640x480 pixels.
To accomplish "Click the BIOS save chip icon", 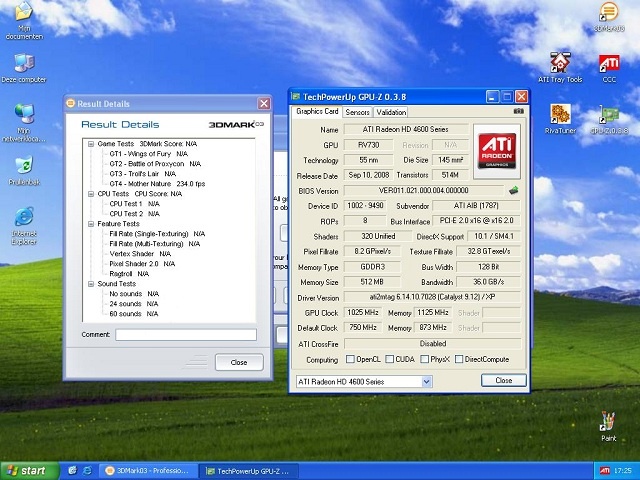I will (514, 190).
